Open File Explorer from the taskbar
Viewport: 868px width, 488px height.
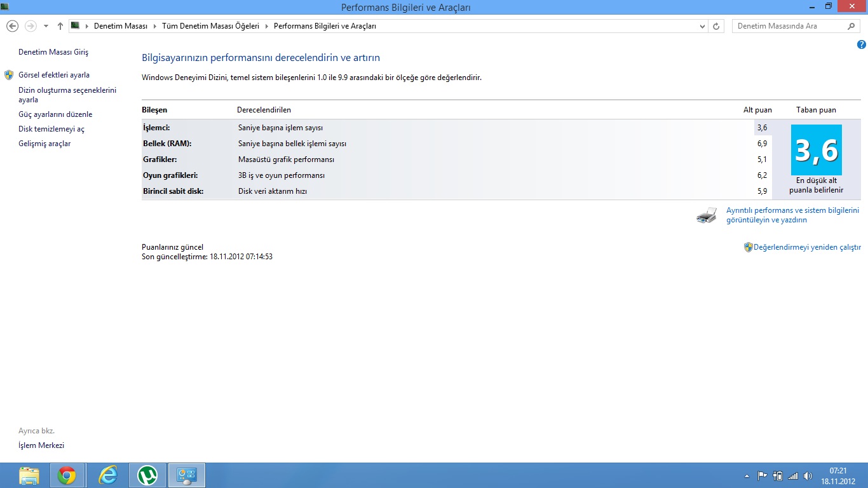[x=29, y=475]
